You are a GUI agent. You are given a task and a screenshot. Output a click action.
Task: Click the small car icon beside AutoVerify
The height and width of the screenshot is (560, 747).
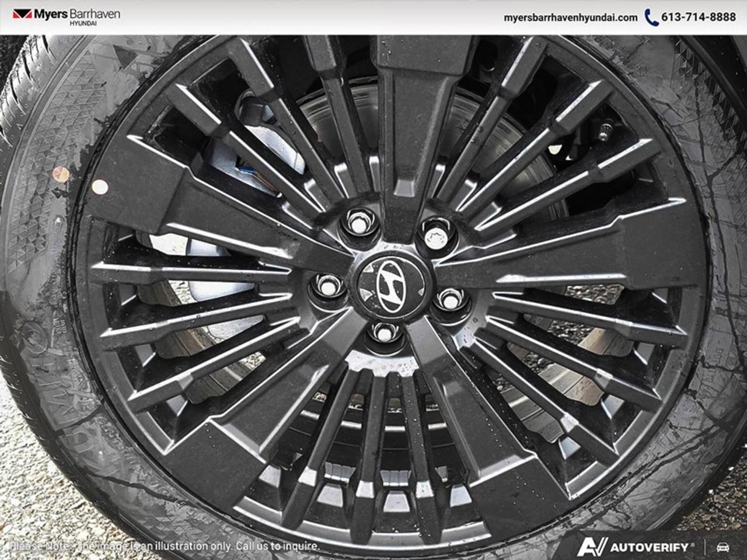point(723,547)
